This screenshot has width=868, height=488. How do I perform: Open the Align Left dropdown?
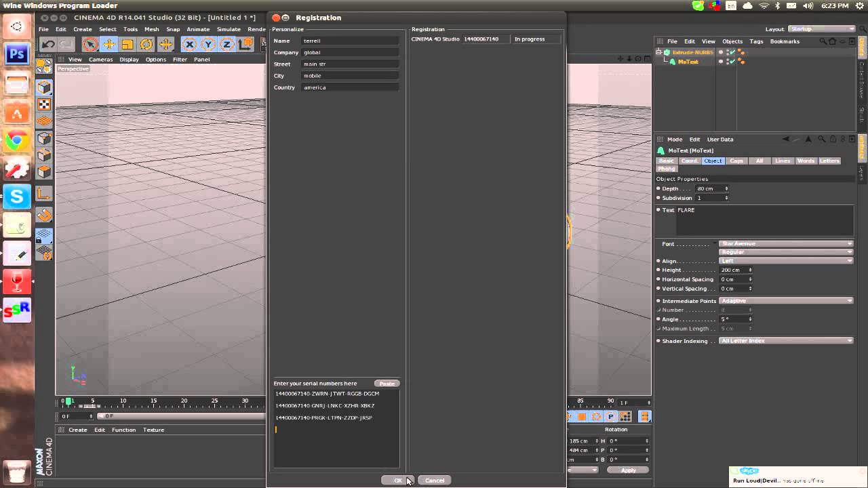[786, 261]
